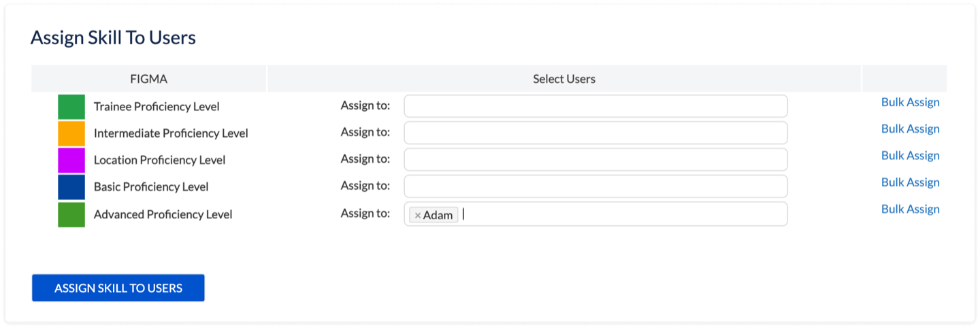Open Basic Proficiency Level user select field

point(595,186)
